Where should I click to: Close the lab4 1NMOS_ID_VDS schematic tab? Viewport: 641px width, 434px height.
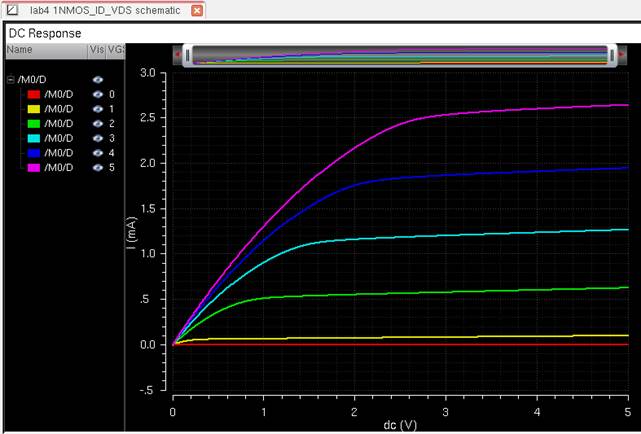coord(197,10)
